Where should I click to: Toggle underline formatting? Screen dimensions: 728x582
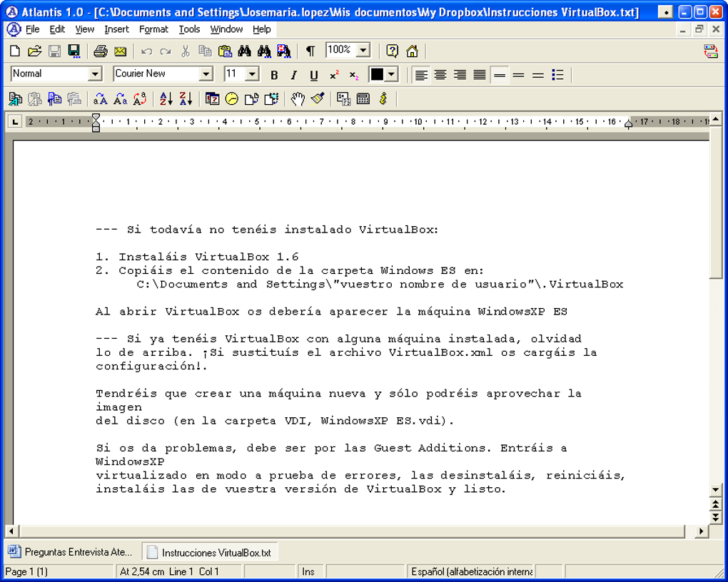[x=314, y=75]
